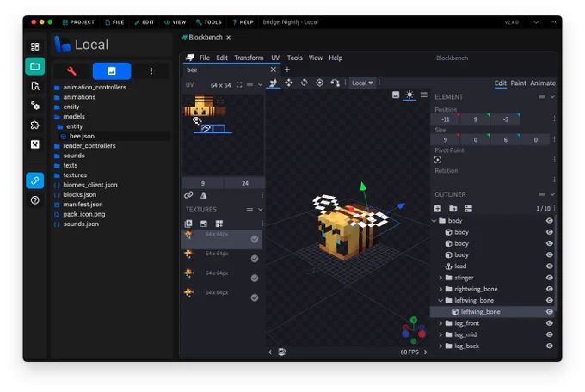Click the Outliner toggle more options icon
Screen dimensions: 585x392
pos(469,209)
